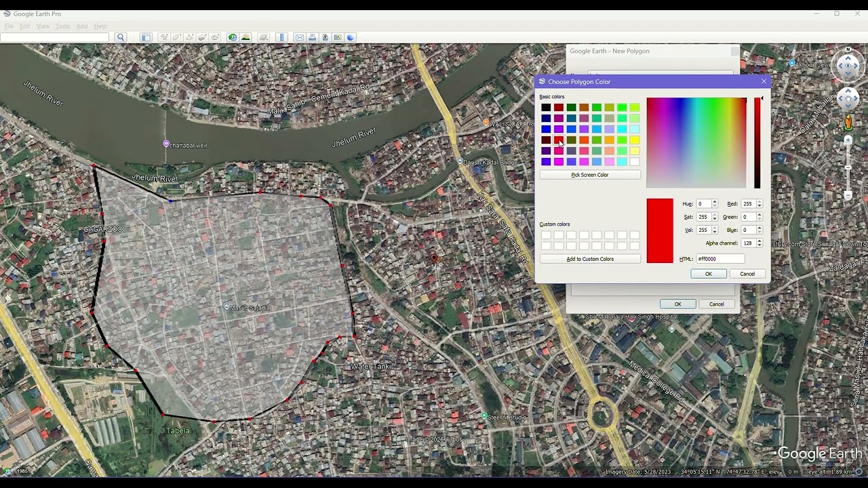Toggle the sidebar panel icon
This screenshot has height=488, width=868.
146,37
